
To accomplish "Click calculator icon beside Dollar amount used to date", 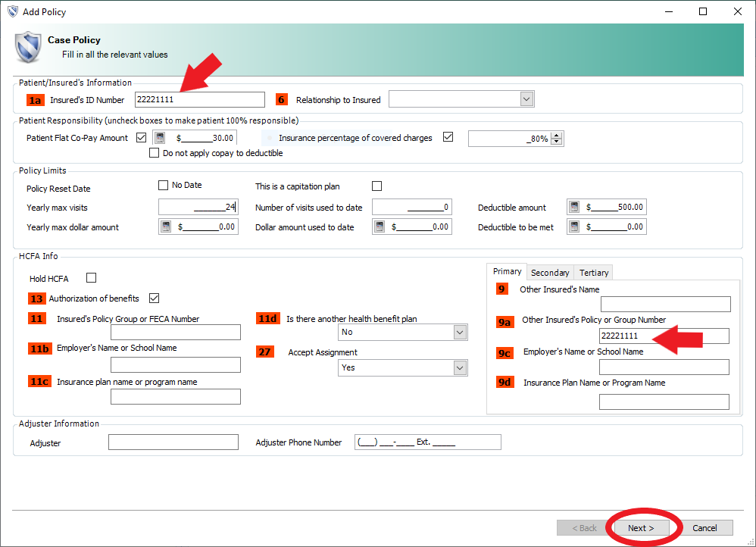I will tap(380, 227).
